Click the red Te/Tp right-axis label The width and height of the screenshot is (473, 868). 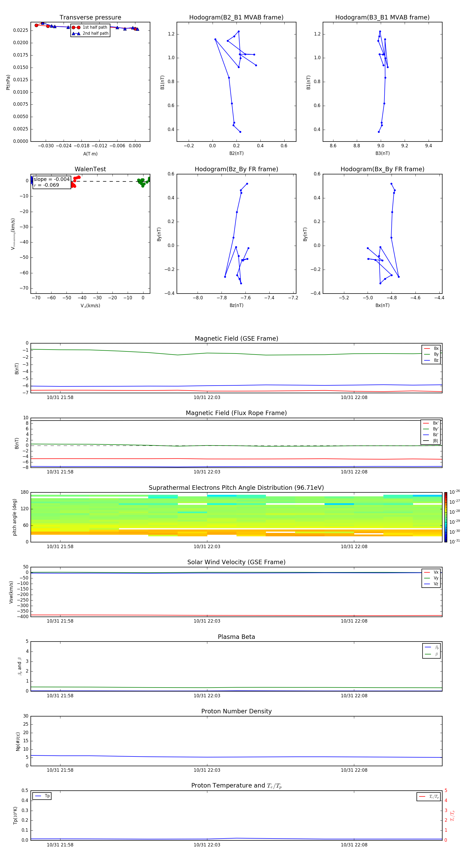point(453,815)
